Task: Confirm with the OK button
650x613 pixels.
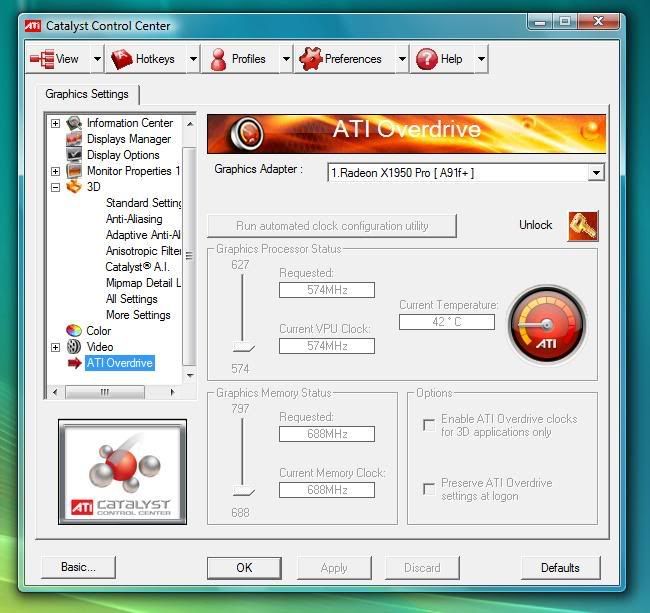Action: click(244, 567)
